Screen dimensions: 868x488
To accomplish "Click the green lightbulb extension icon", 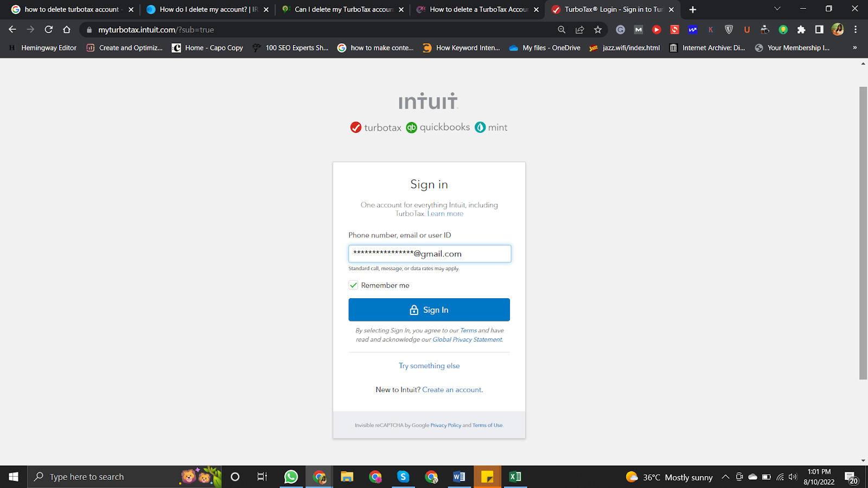I will (783, 30).
